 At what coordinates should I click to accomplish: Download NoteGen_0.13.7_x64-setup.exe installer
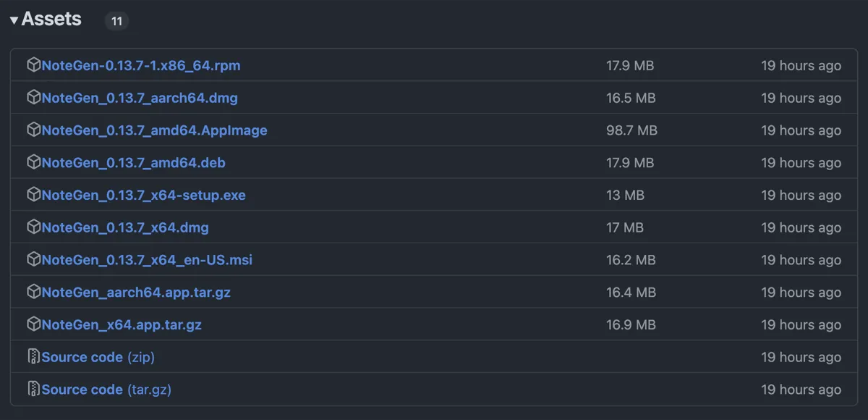tap(144, 195)
